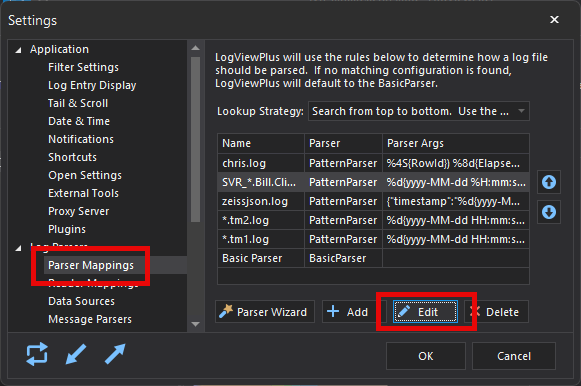Collapse the Application tree node
The width and height of the screenshot is (581, 386).
coord(18,50)
